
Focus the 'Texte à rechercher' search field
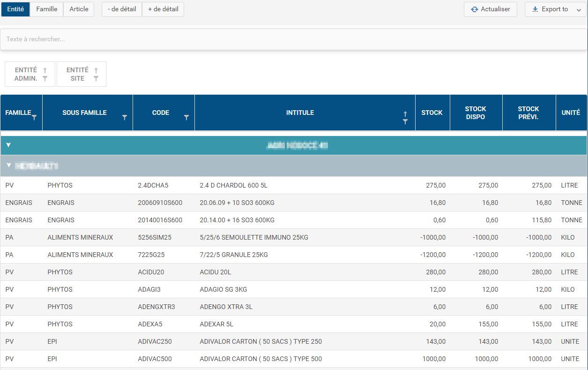293,39
